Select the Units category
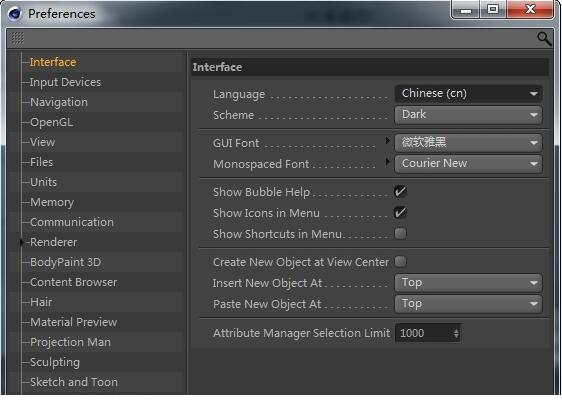Viewport: 562px width, 410px height. 43,182
